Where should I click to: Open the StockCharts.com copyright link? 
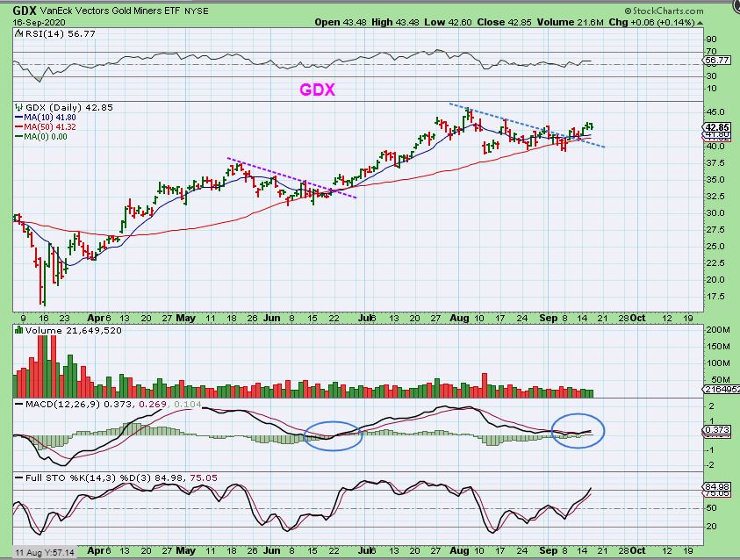point(664,11)
